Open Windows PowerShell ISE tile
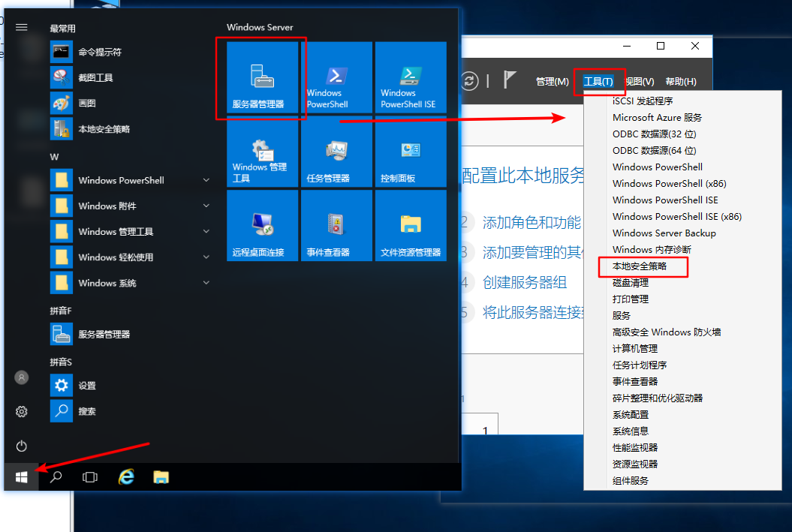 pyautogui.click(x=411, y=77)
